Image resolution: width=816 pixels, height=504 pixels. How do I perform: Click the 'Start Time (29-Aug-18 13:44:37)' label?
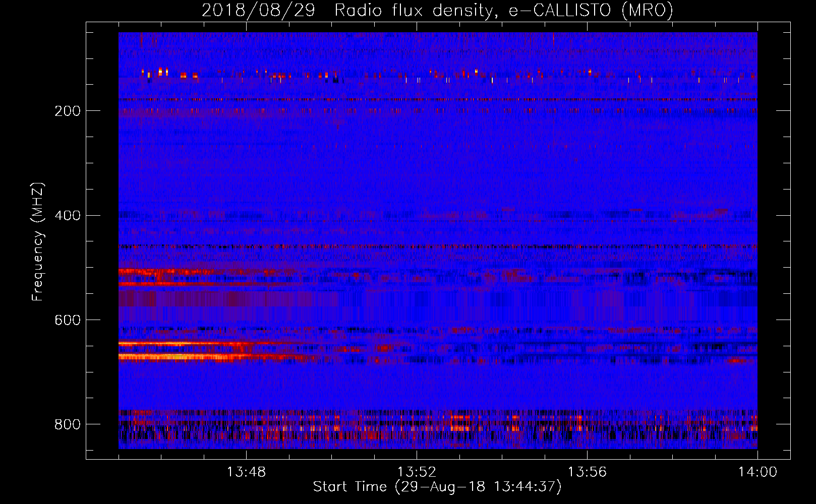point(437,487)
